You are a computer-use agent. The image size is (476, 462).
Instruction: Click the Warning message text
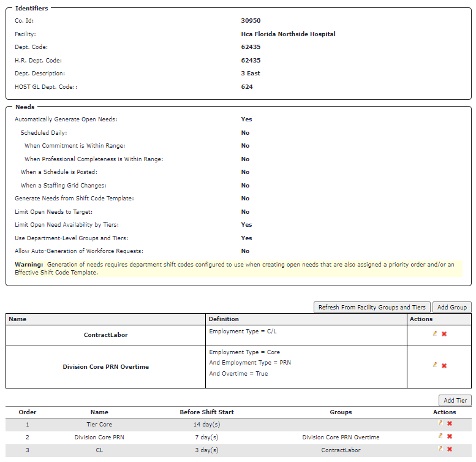click(x=238, y=268)
